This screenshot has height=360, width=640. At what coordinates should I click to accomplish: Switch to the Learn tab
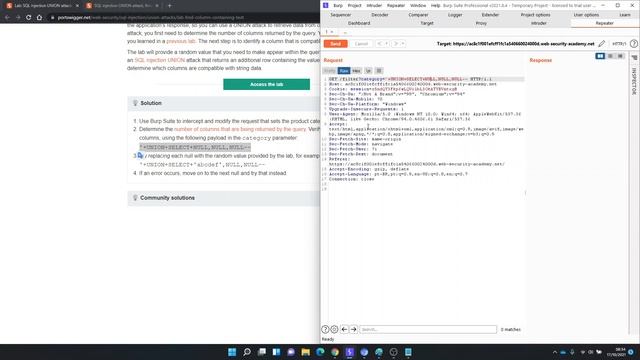pyautogui.click(x=624, y=15)
